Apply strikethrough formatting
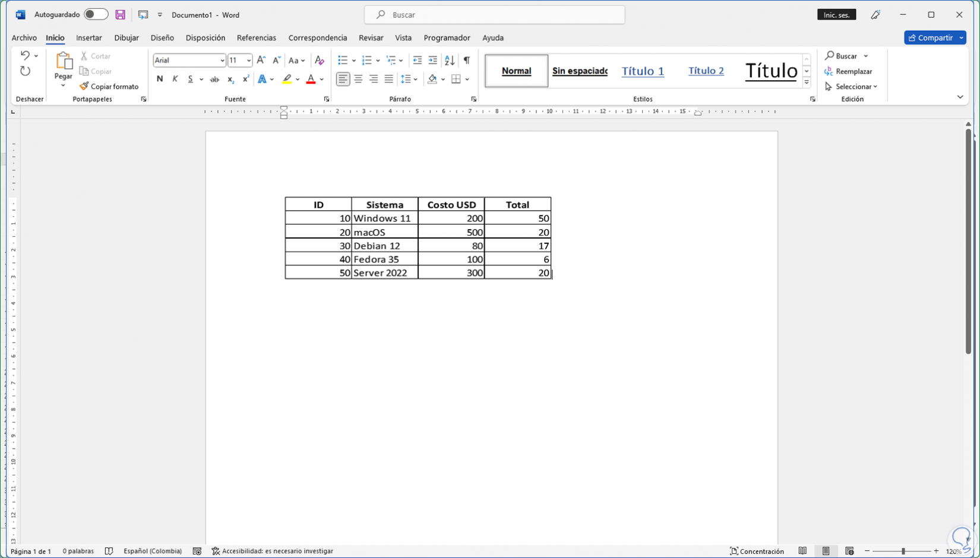 click(214, 79)
